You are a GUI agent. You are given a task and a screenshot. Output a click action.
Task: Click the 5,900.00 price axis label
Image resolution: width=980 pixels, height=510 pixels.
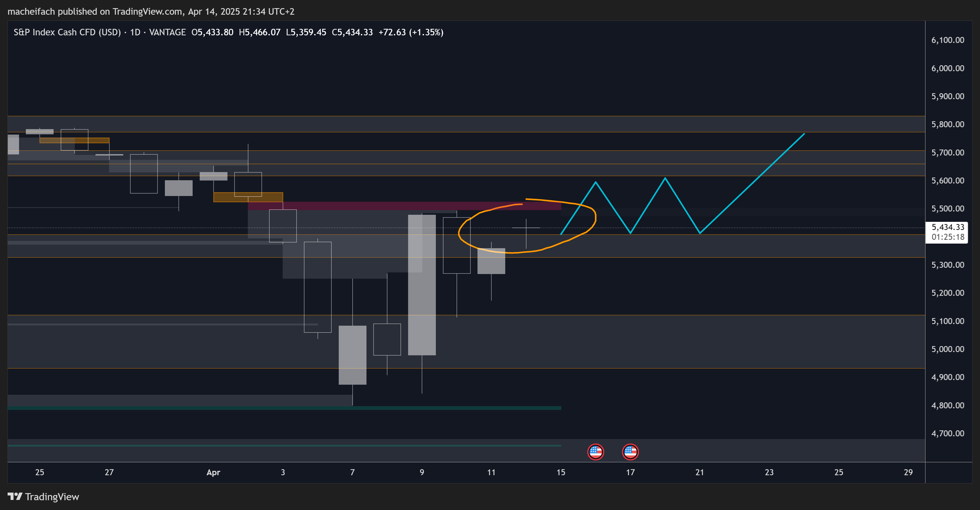948,97
